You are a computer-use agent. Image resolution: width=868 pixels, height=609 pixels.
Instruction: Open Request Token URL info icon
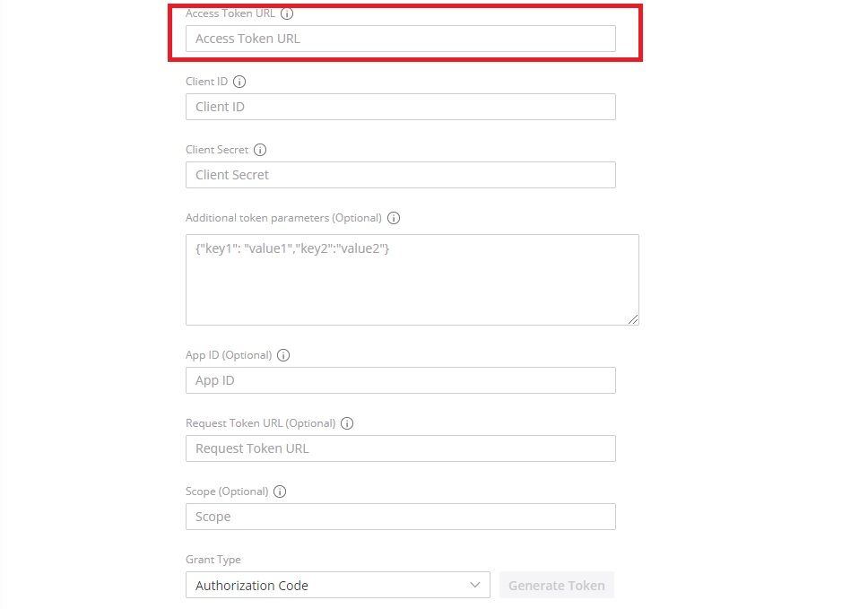tap(347, 423)
